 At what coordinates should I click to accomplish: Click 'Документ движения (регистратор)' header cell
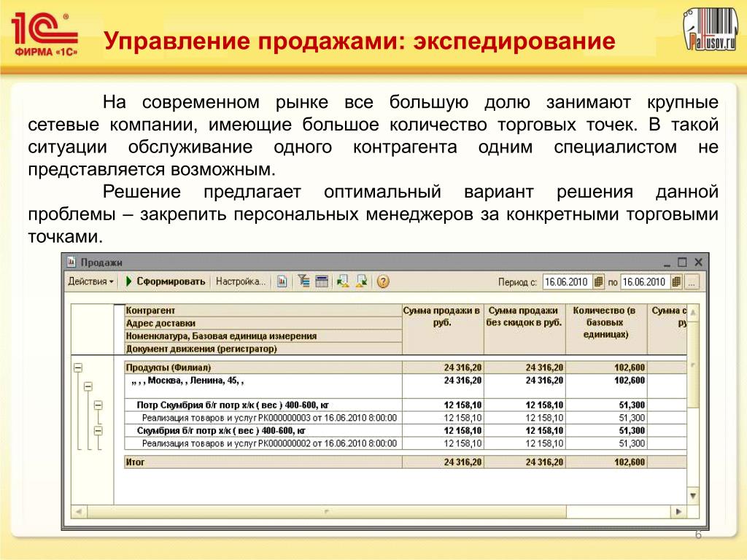pos(263,349)
